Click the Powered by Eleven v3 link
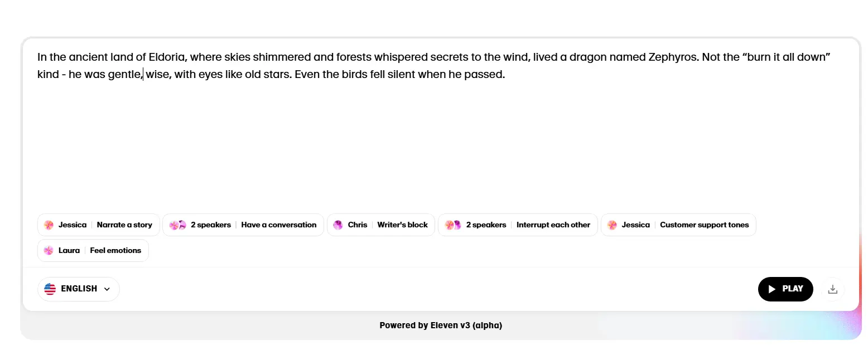This screenshot has height=360, width=868. [x=441, y=325]
